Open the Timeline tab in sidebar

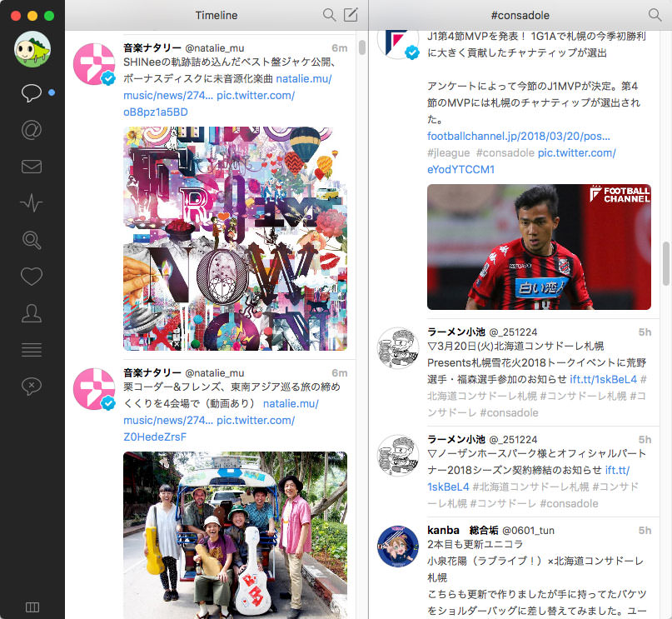pyautogui.click(x=32, y=92)
